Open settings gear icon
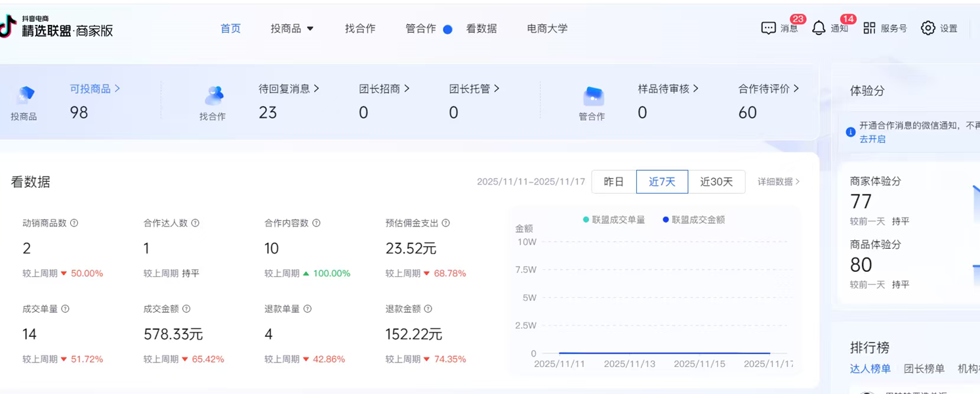Viewport: 980px width, 394px height. (x=928, y=28)
